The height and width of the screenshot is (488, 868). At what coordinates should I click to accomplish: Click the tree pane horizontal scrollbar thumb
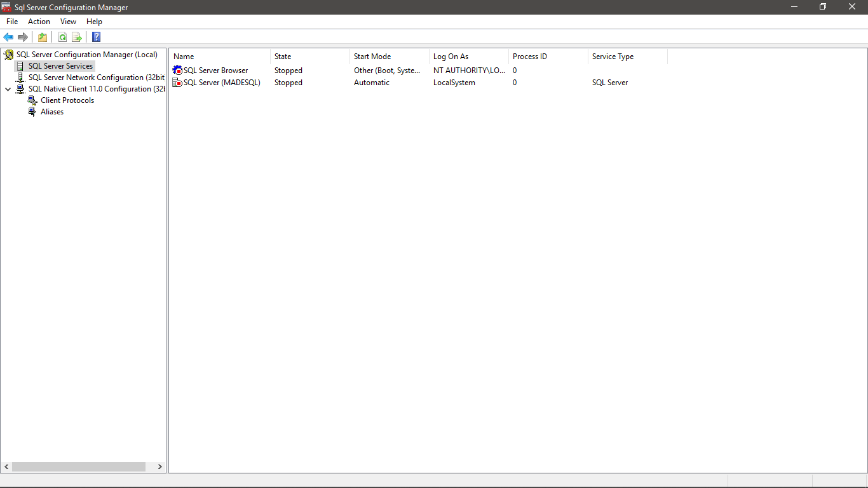pyautogui.click(x=79, y=467)
